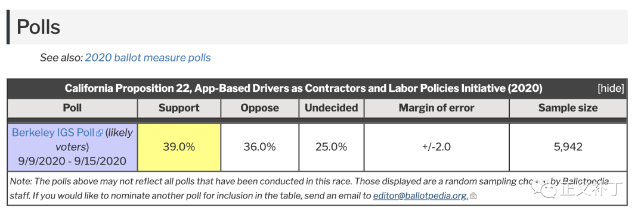Click the +/-2.0 margin of error cell

pos(436,147)
